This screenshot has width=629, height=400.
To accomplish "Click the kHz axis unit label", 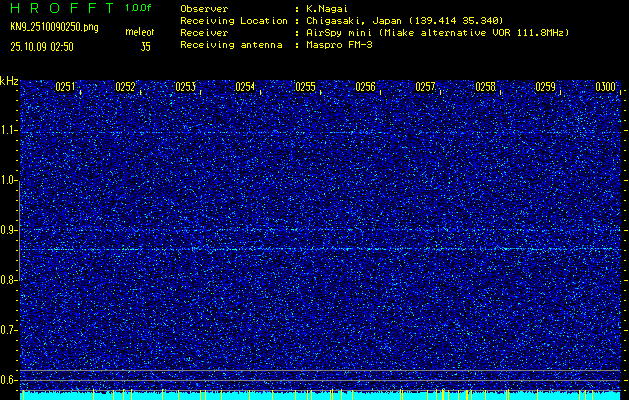I will tap(9, 81).
